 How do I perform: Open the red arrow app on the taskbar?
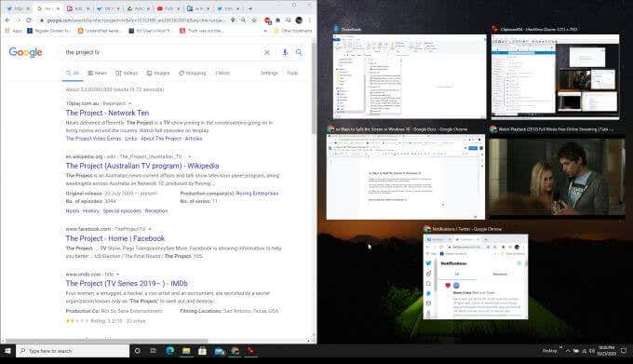pos(251,351)
